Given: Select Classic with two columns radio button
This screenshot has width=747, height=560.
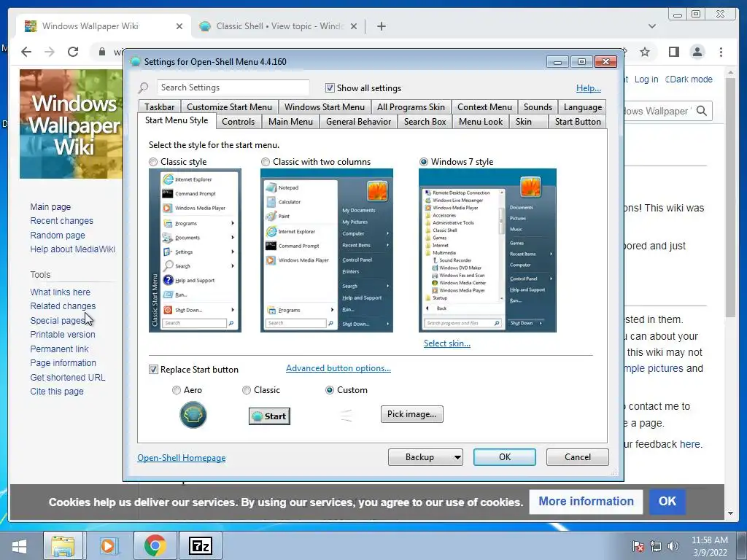Looking at the screenshot, I should 266,162.
